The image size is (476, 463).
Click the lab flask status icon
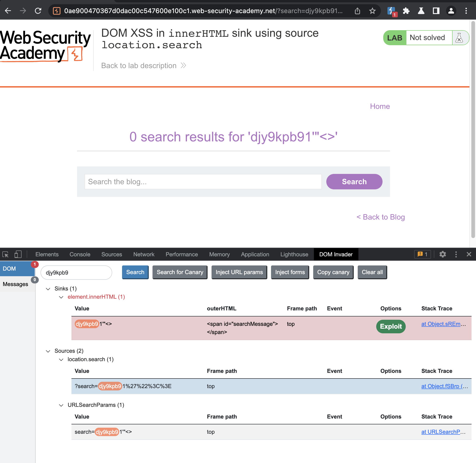pos(459,38)
